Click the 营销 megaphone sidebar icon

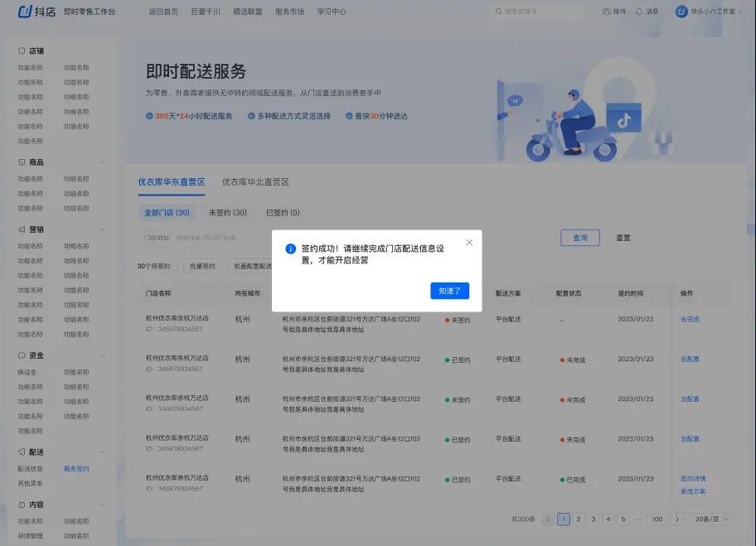(22, 230)
